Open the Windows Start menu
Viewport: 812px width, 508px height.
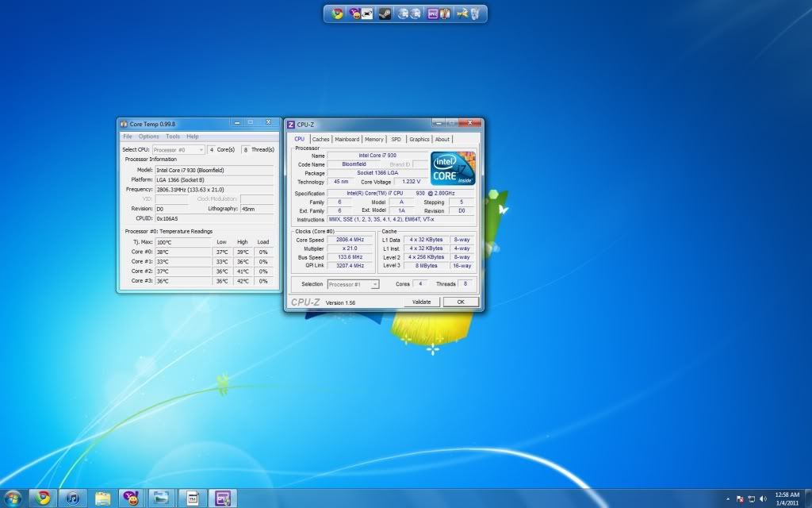tap(13, 498)
